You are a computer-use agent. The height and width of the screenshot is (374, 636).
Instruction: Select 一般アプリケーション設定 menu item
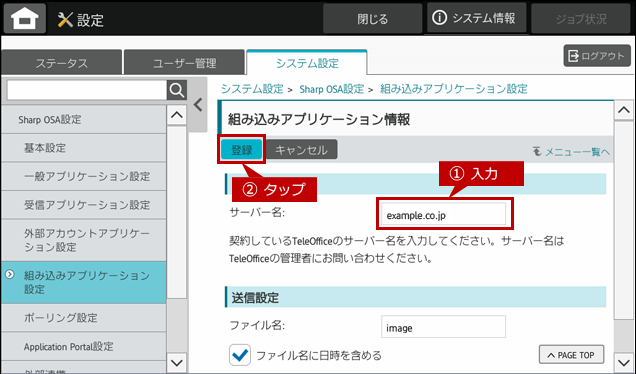(x=84, y=176)
